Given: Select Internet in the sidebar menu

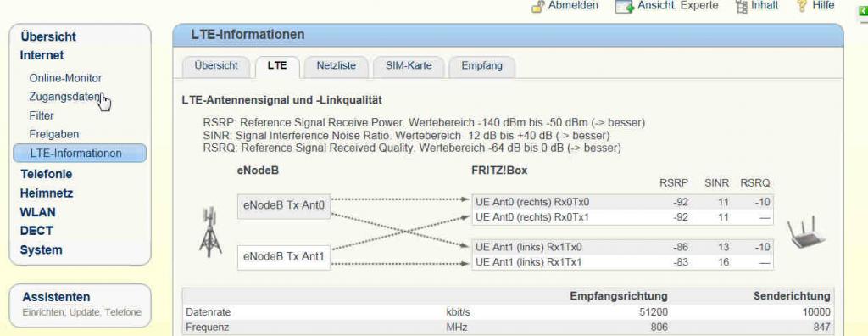Looking at the screenshot, I should point(42,55).
